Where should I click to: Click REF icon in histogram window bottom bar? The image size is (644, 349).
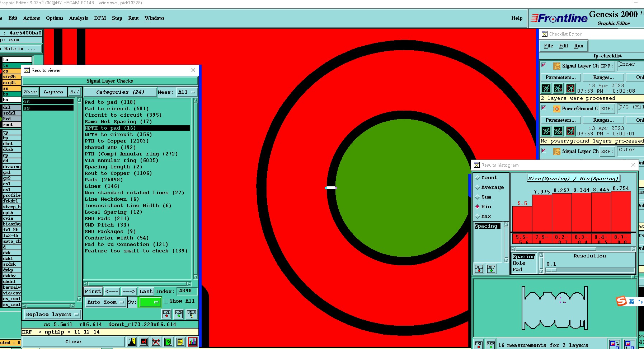coord(491,345)
